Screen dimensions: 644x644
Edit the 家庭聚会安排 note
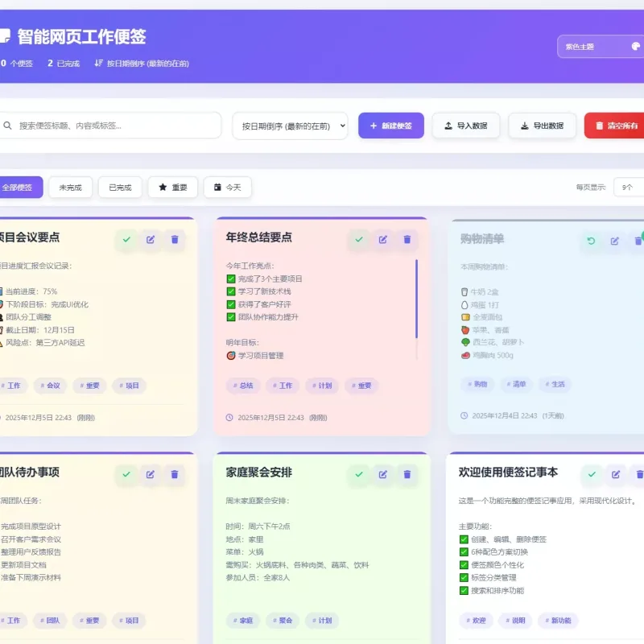(383, 474)
